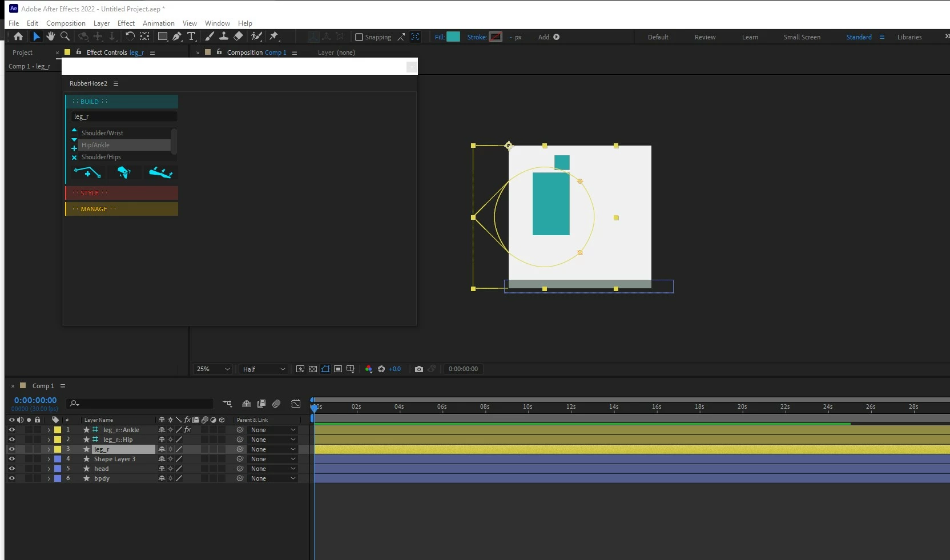
Task: Select the Pen tool
Action: (x=177, y=37)
